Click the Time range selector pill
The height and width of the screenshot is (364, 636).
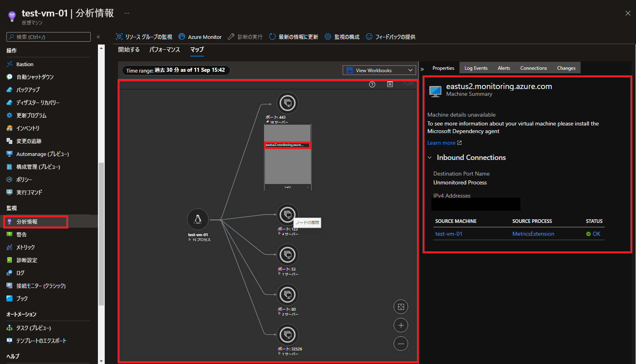click(176, 70)
